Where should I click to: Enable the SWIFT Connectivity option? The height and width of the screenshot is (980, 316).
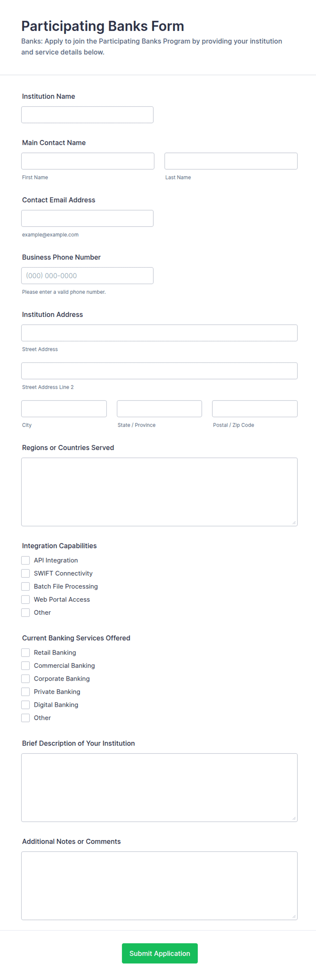point(25,573)
